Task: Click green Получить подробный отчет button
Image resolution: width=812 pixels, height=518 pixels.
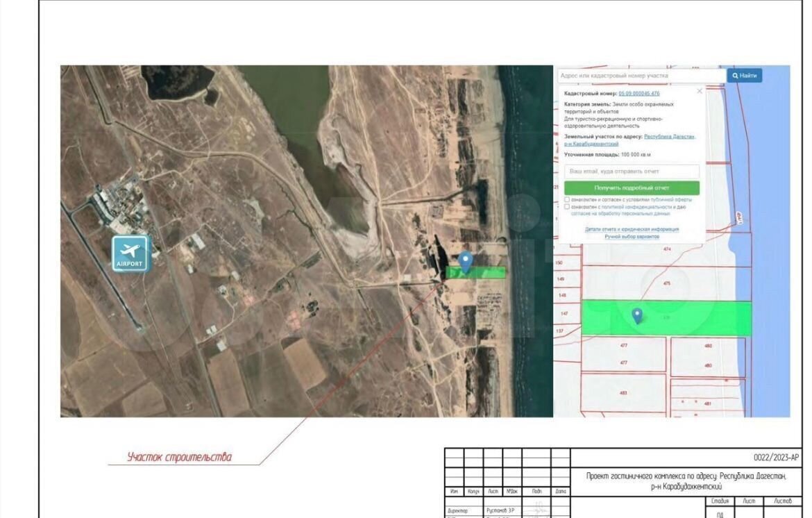Action: pos(632,188)
